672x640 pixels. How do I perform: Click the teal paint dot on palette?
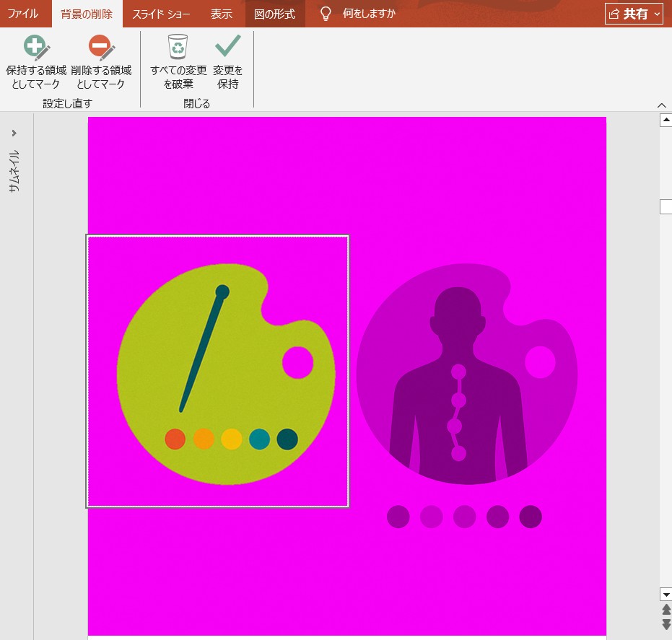[x=259, y=439]
